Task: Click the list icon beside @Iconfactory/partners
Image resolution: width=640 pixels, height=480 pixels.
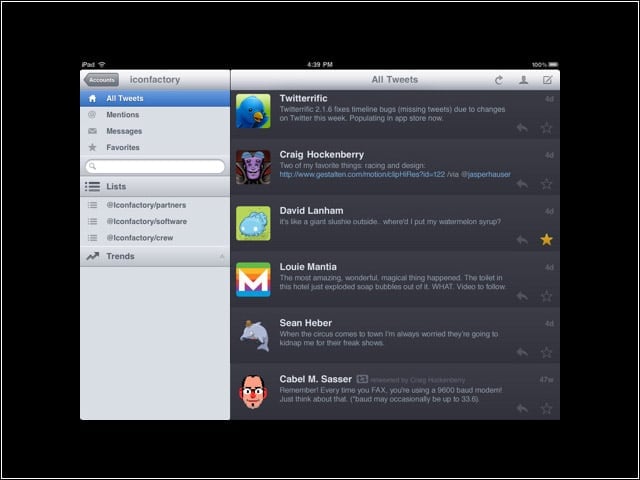Action: (x=93, y=205)
